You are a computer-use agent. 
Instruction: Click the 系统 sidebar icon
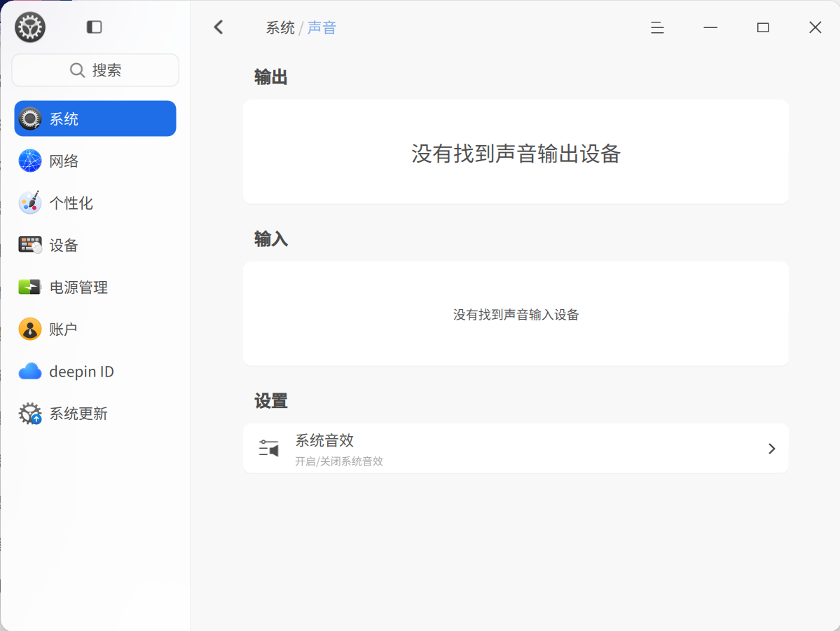click(x=30, y=118)
